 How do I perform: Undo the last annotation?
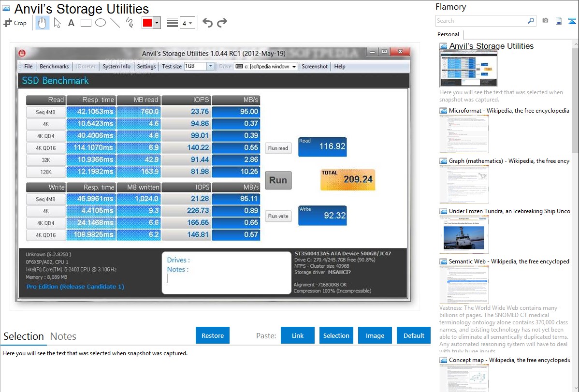(x=207, y=23)
